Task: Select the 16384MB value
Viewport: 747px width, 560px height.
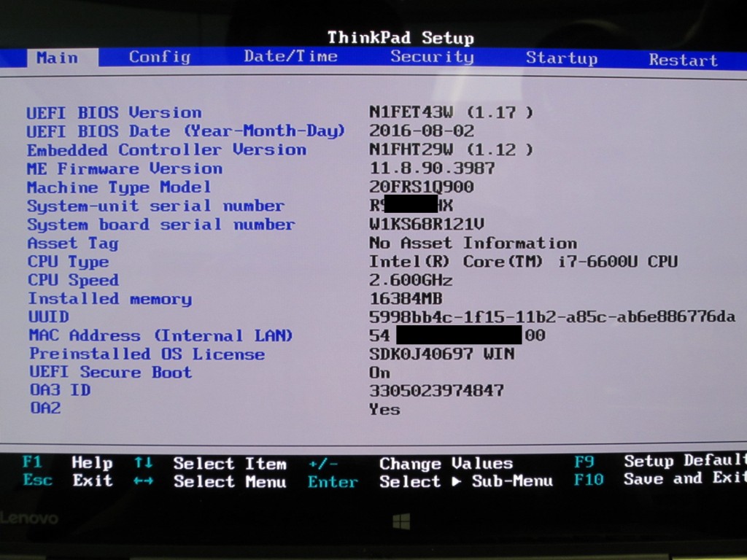Action: tap(406, 298)
